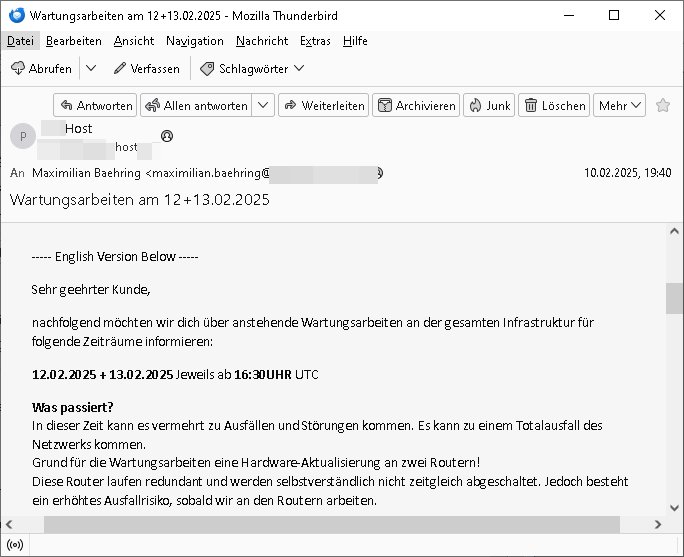The height and width of the screenshot is (557, 684).
Task: Click the Abrufen get-messages button
Action: [x=41, y=69]
